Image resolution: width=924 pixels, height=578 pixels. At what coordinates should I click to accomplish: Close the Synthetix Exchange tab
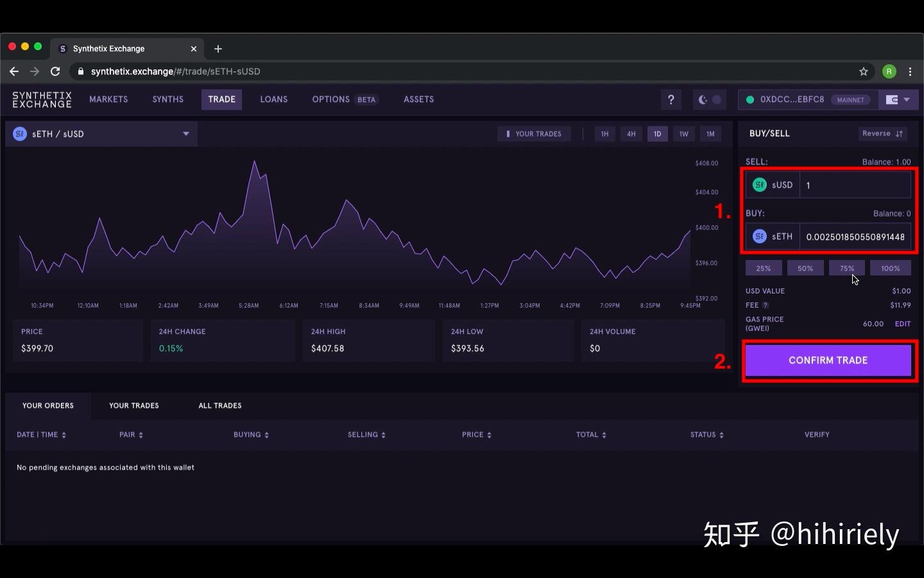point(194,49)
